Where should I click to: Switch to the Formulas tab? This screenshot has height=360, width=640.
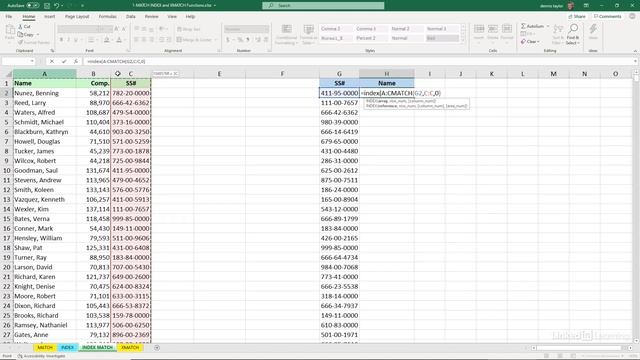pos(108,16)
